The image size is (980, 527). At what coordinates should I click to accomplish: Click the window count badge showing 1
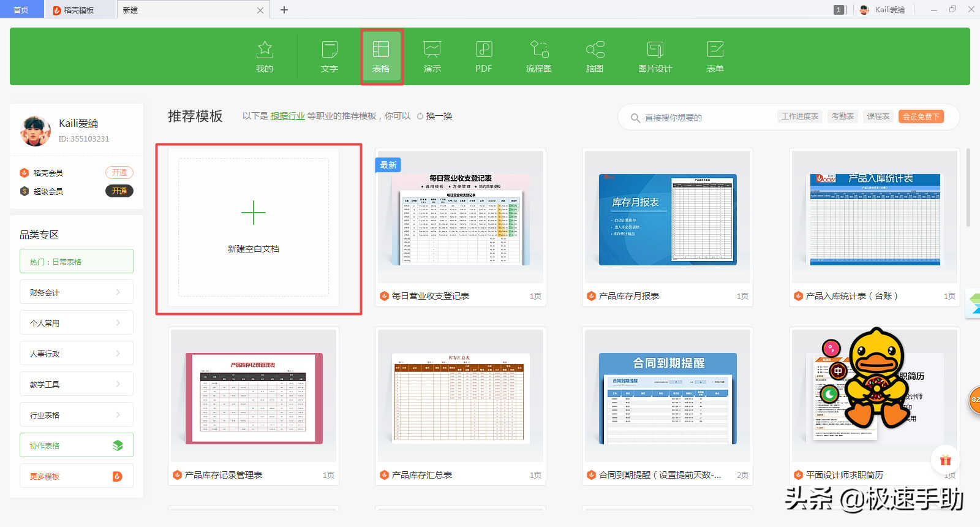point(839,10)
